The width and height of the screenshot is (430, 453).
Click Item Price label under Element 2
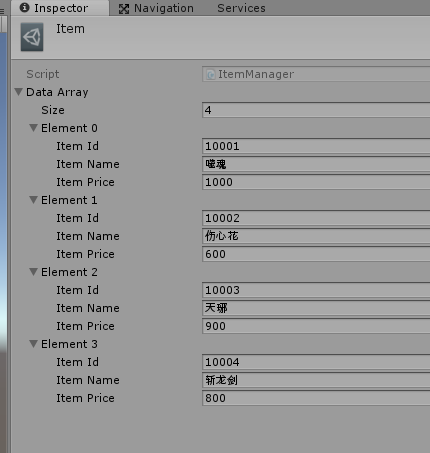click(85, 326)
